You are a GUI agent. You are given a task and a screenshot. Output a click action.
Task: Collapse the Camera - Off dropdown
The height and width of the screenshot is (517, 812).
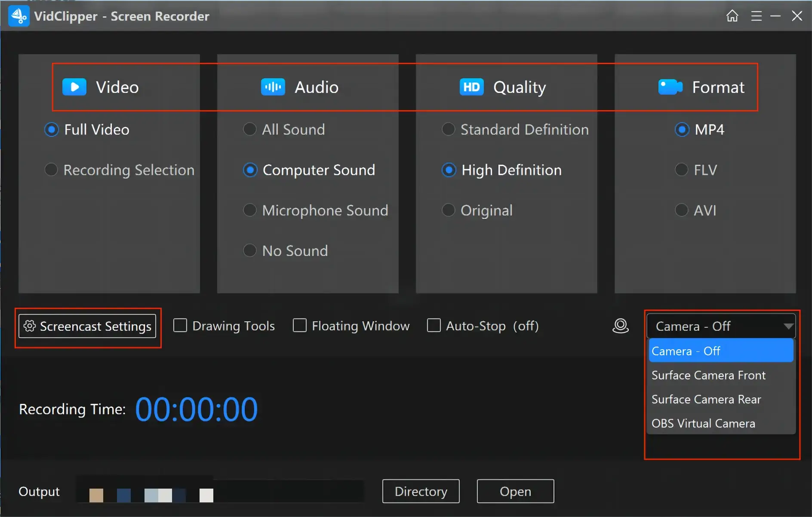pyautogui.click(x=721, y=326)
